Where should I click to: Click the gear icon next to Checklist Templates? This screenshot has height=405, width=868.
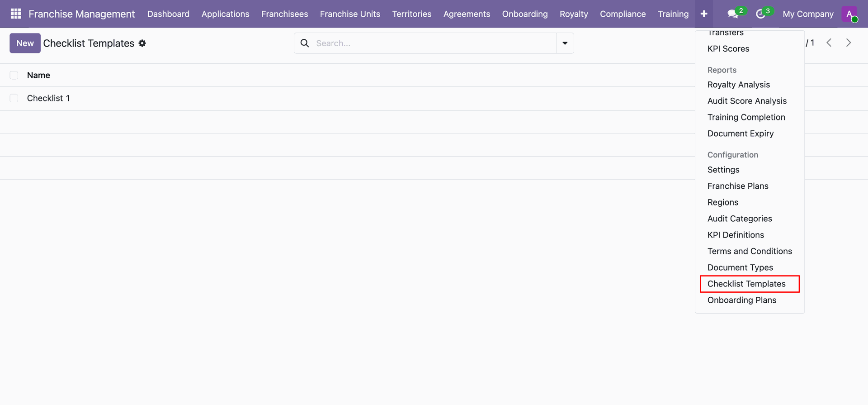click(142, 43)
